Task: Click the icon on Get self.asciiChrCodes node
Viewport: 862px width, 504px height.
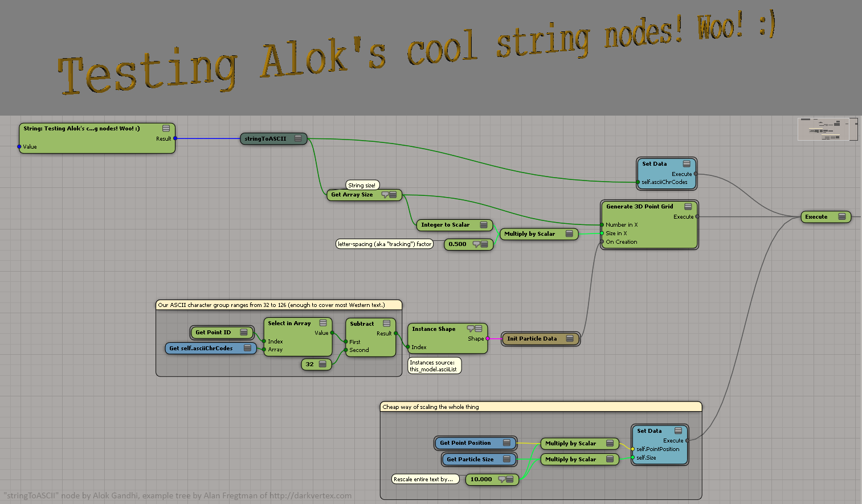Action: (x=247, y=348)
